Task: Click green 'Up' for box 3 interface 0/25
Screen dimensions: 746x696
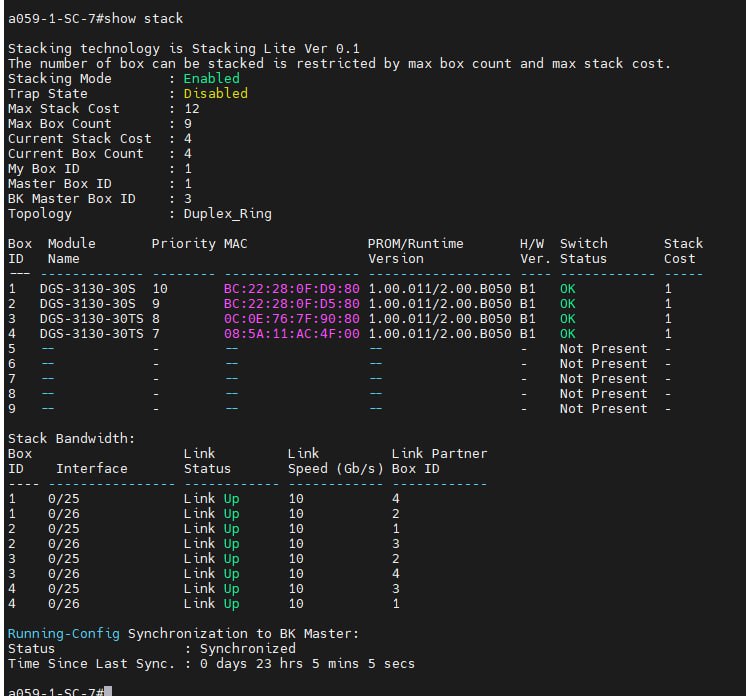Action: point(231,559)
